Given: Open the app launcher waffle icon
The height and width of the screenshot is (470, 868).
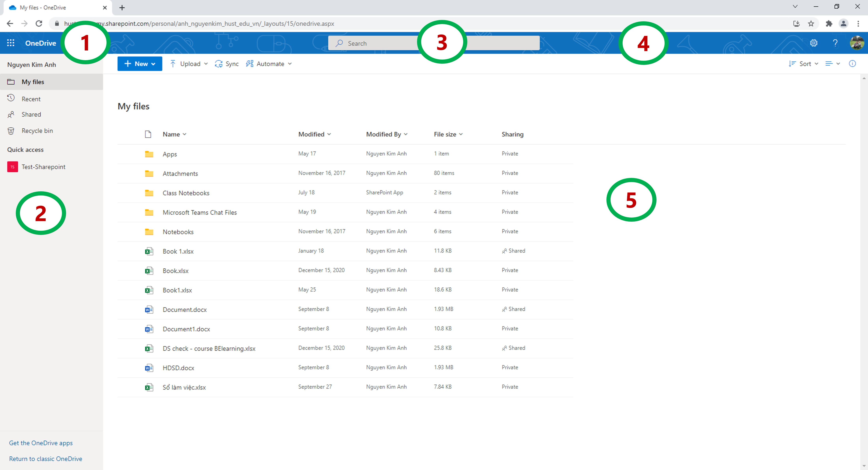Looking at the screenshot, I should click(x=10, y=43).
